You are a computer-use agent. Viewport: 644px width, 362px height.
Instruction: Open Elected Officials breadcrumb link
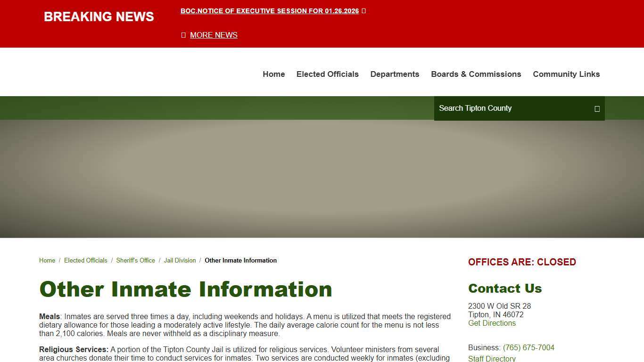click(x=85, y=260)
